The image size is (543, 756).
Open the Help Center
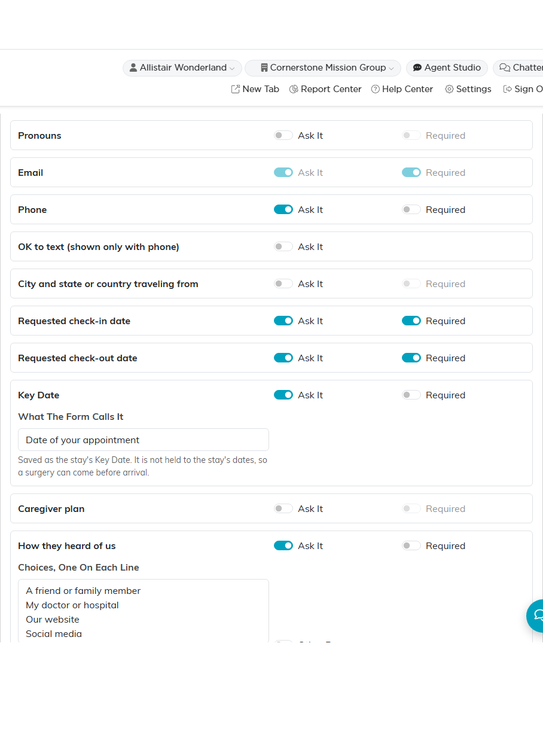[402, 89]
